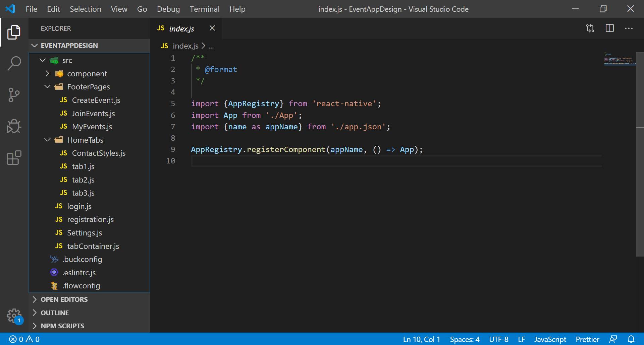
Task: Open registration.js file
Action: pyautogui.click(x=89, y=219)
